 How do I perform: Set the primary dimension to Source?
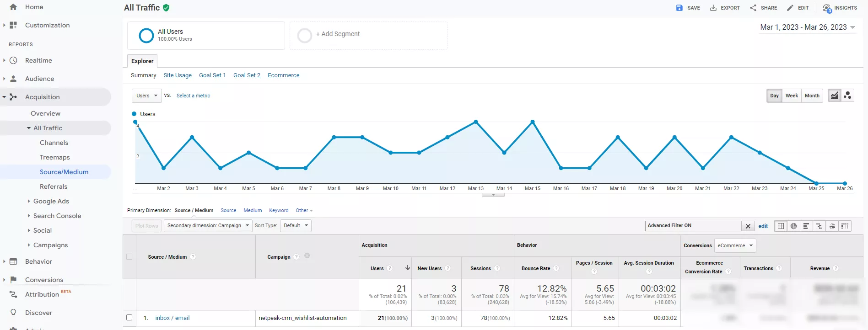228,210
